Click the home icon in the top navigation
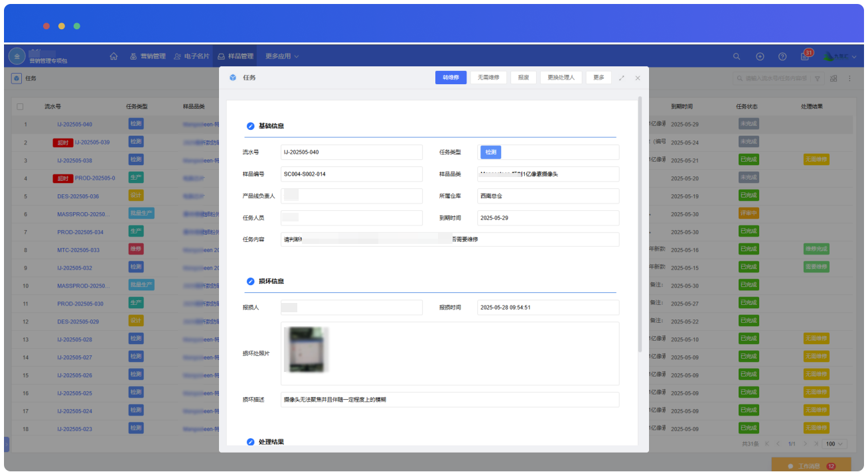Image resolution: width=868 pixels, height=474 pixels. (x=113, y=56)
